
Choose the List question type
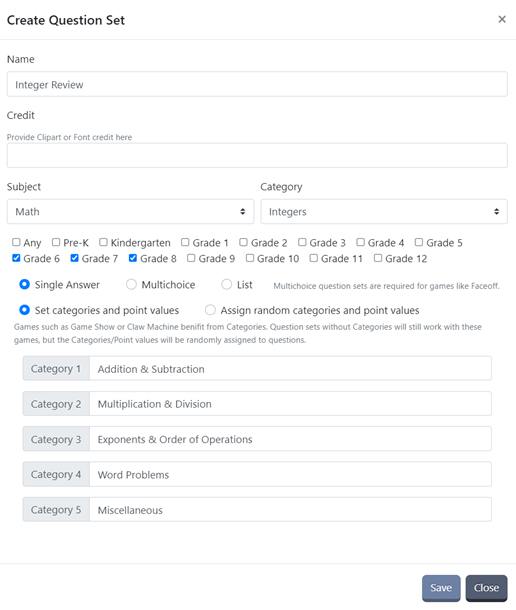(226, 284)
